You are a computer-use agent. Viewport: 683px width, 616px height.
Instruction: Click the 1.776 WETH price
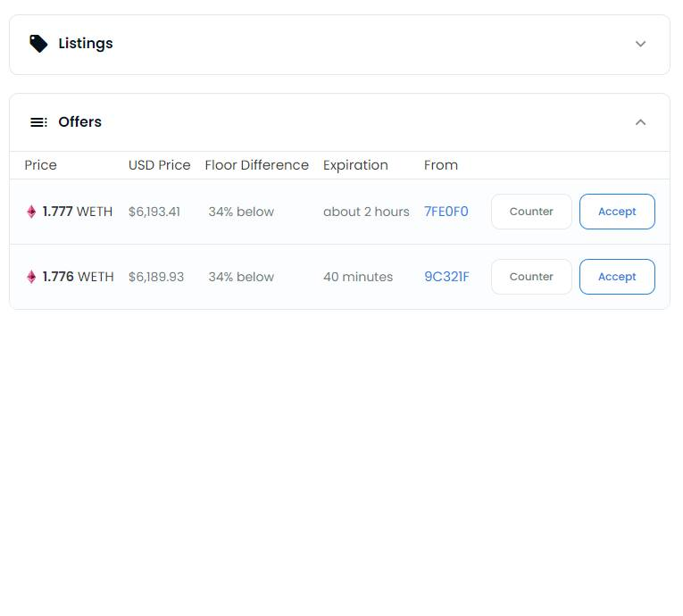78,277
